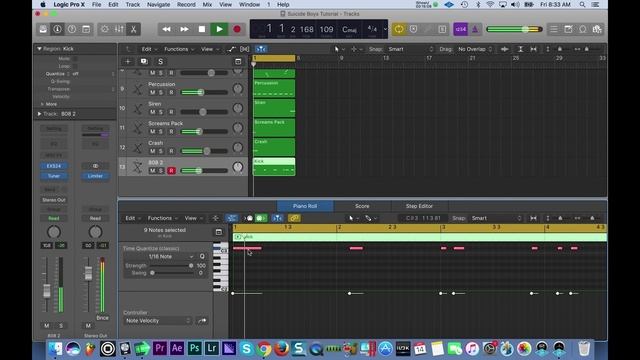Open the Mixer button in control bar

[x=119, y=29]
